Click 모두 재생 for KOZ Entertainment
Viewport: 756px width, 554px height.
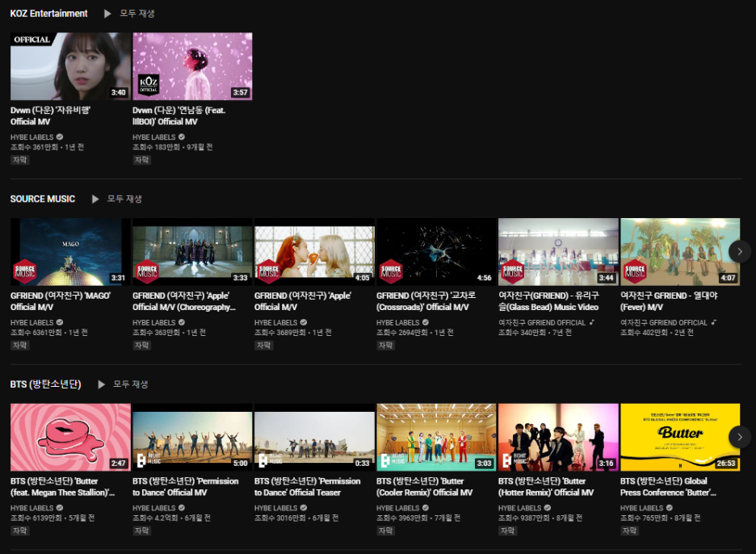[137, 14]
